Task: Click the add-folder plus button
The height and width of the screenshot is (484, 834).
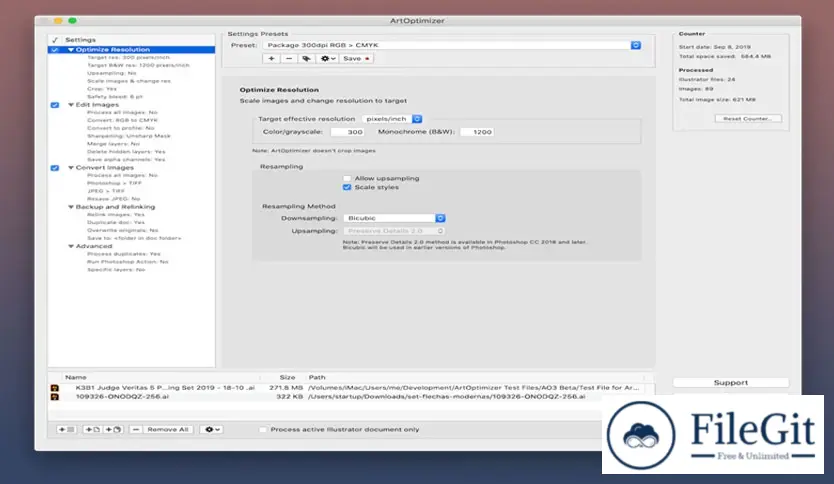Action: (113, 429)
